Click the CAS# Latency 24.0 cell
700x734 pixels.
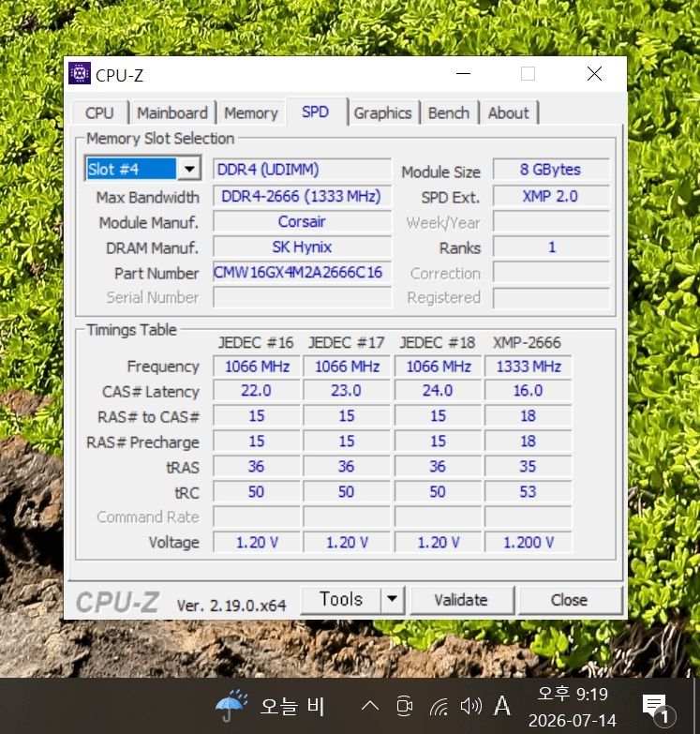(x=438, y=390)
